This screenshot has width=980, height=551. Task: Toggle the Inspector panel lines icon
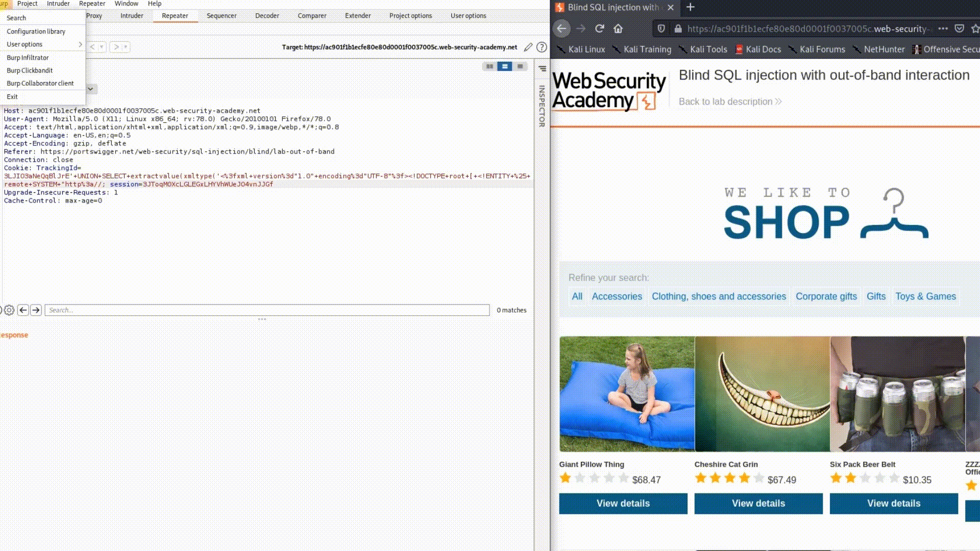542,68
